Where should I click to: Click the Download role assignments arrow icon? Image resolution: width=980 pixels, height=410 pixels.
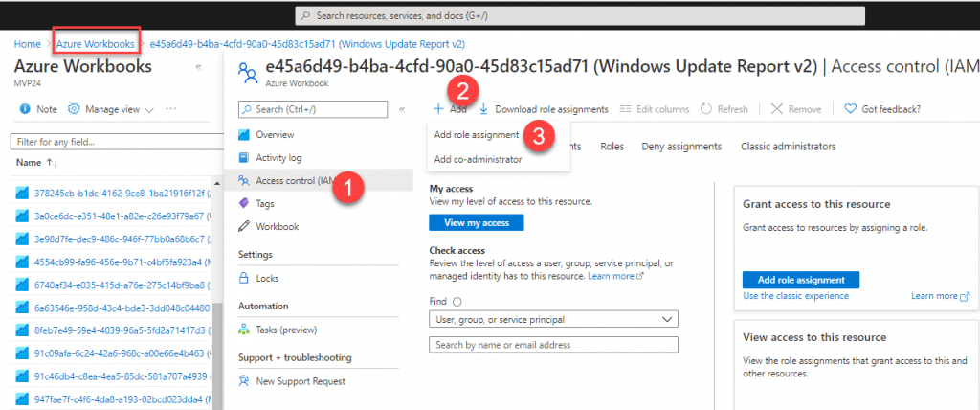tap(483, 109)
